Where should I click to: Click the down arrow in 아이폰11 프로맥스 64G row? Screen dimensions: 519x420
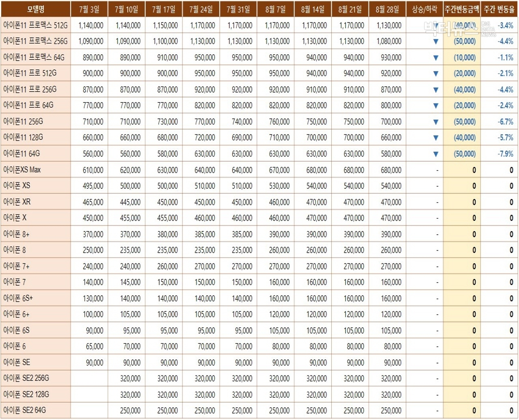[x=435, y=58]
